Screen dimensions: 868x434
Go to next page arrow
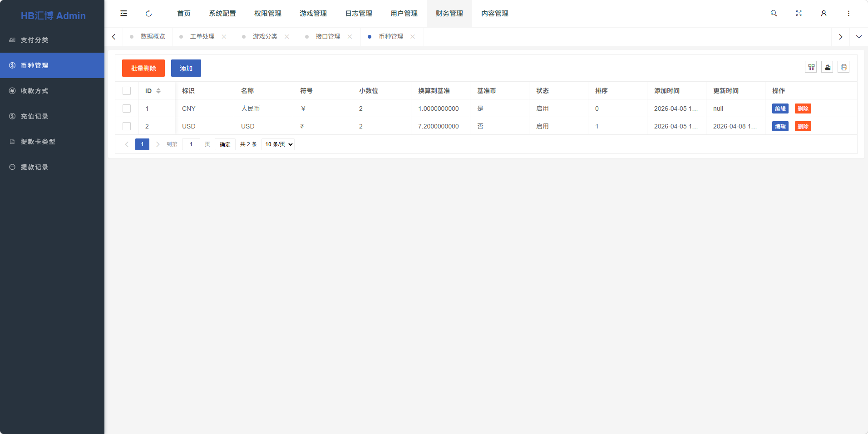coord(158,144)
